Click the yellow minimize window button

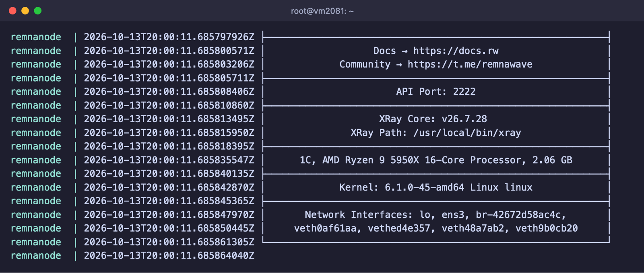click(25, 11)
